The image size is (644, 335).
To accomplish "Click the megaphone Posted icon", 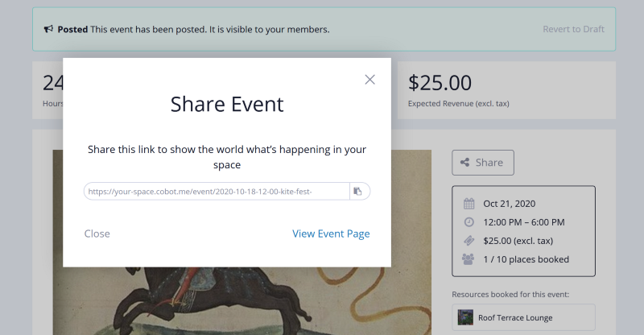I will point(48,29).
